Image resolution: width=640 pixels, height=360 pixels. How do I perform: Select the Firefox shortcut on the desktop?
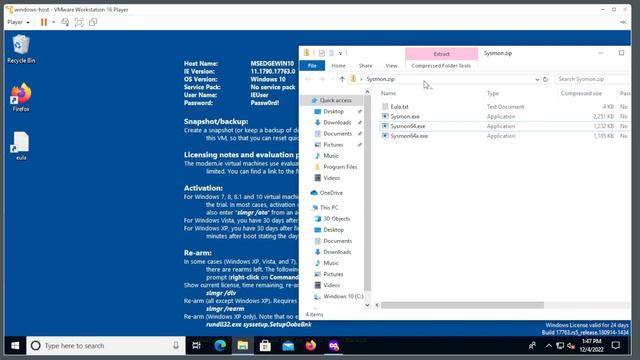(x=21, y=98)
